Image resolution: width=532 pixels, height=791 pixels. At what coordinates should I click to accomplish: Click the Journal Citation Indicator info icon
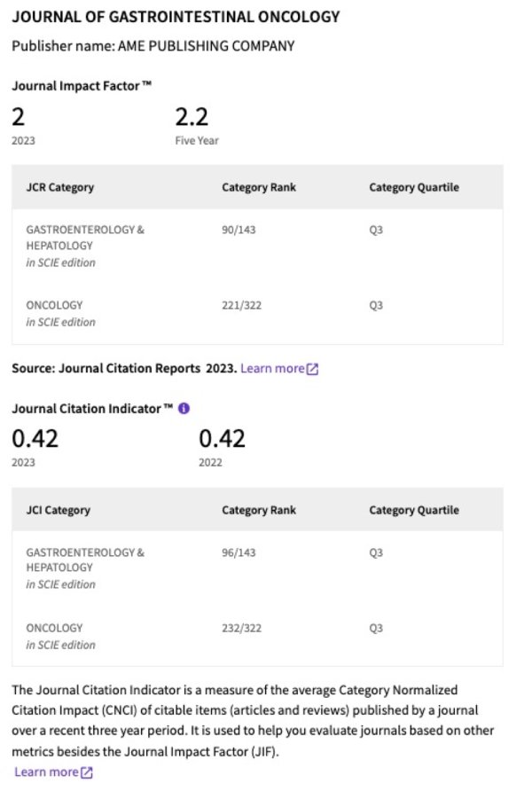(184, 409)
